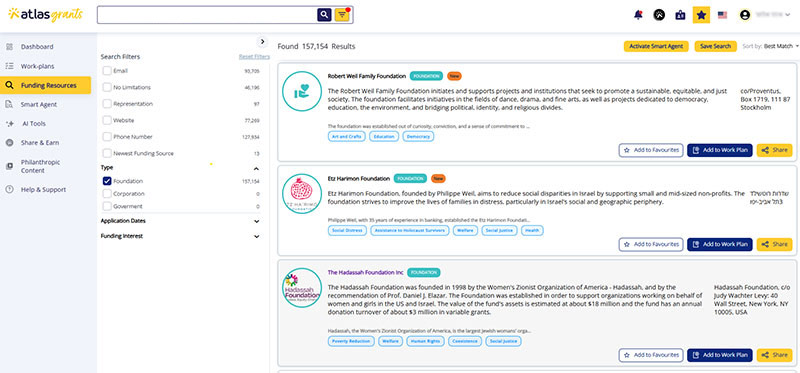Select the Democracy tag
Viewport: 800px width, 373px height.
(418, 137)
